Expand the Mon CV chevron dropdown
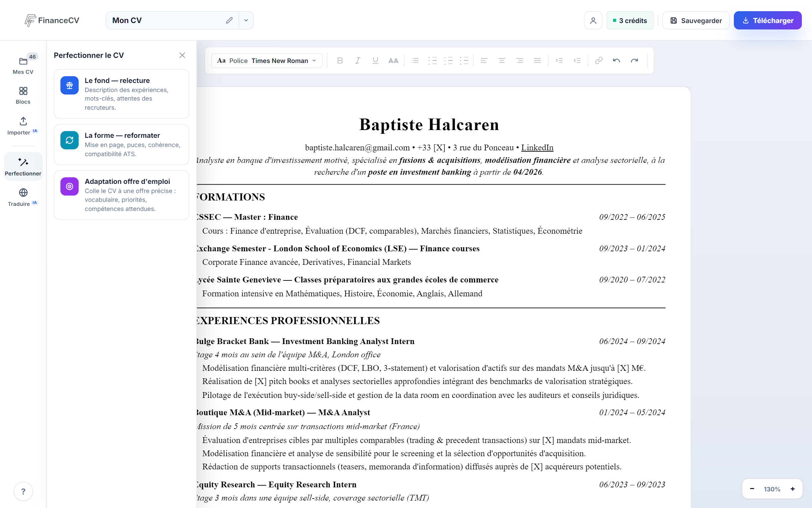Image resolution: width=812 pixels, height=508 pixels. pyautogui.click(x=246, y=20)
